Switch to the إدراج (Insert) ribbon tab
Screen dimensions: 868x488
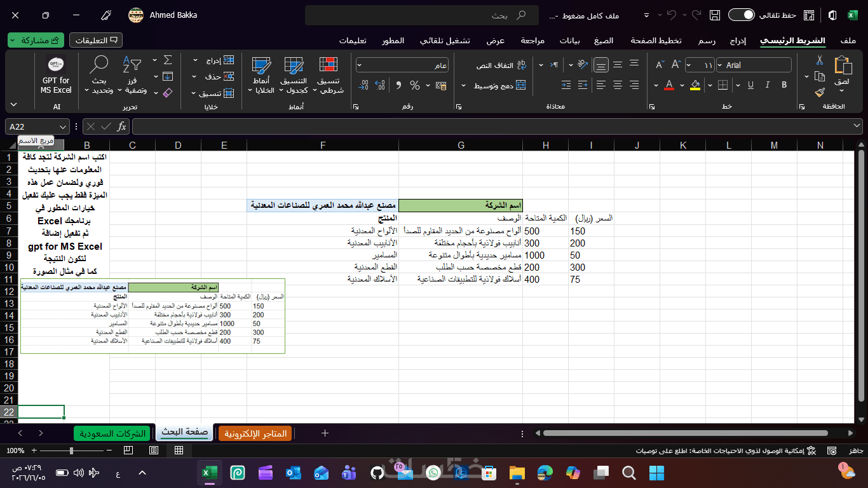[738, 41]
